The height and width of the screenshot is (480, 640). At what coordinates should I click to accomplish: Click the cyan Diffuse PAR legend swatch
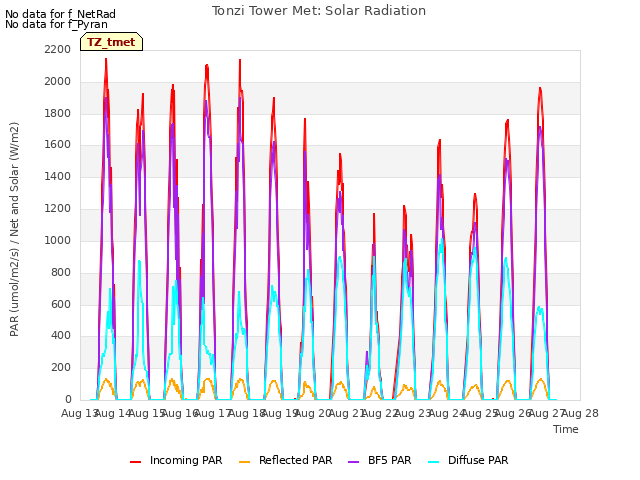coord(433,462)
